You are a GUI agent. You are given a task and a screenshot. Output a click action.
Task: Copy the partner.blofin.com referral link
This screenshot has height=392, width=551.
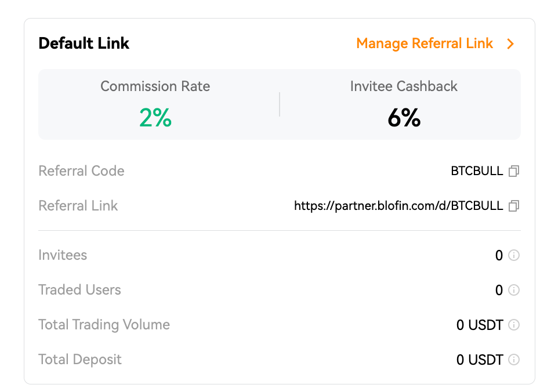[514, 206]
